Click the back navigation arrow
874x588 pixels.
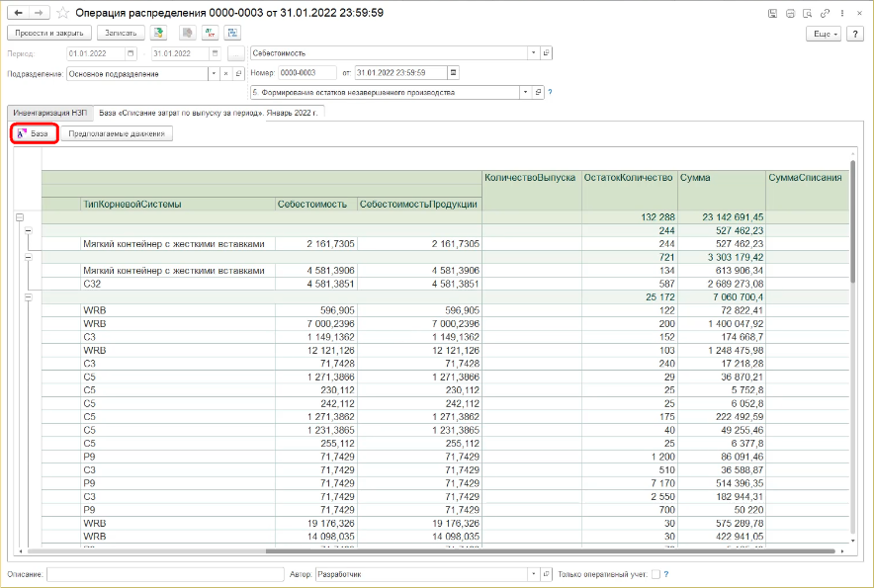[x=17, y=13]
